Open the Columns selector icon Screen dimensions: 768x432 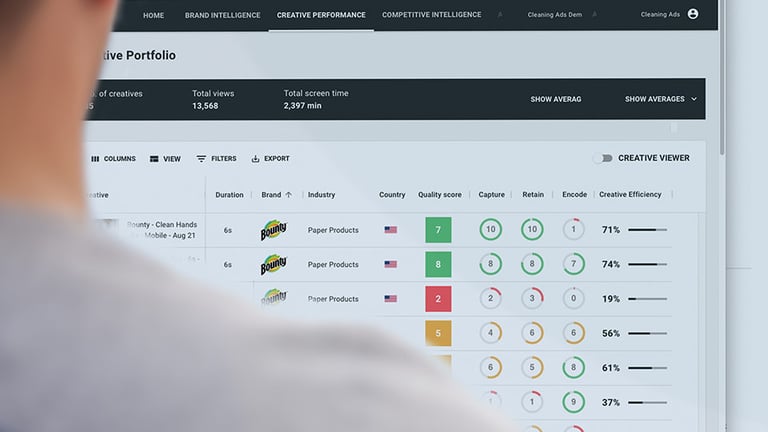95,159
